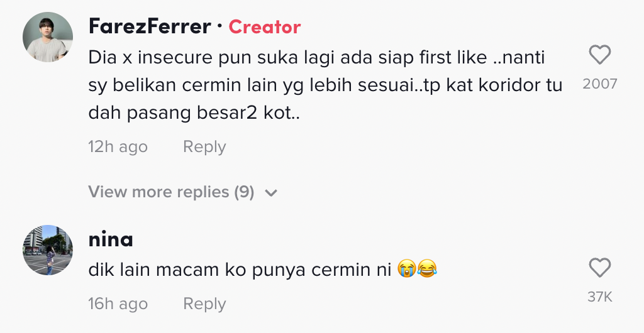Open FarezFerrer's profile picture
Image resolution: width=644 pixels, height=333 pixels.
tap(48, 37)
